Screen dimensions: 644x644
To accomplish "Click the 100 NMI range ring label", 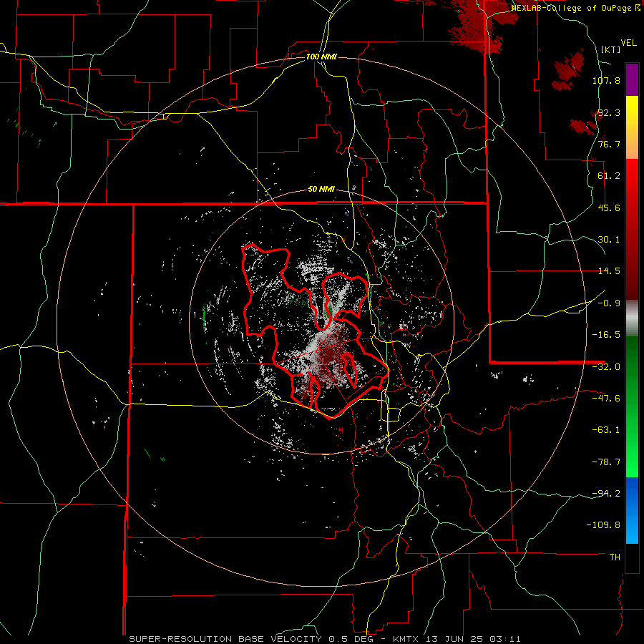I will 321,57.
